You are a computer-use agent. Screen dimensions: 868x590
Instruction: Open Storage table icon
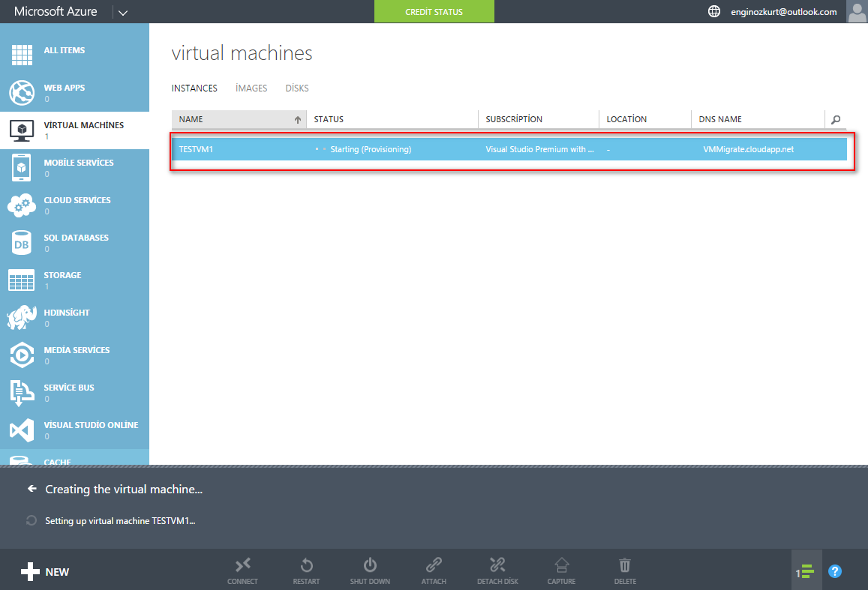tap(22, 280)
